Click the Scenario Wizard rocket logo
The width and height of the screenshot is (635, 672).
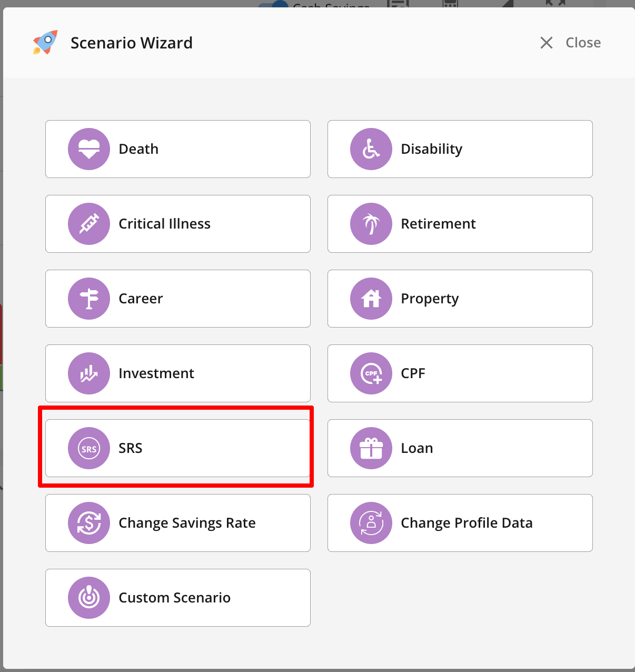(45, 42)
